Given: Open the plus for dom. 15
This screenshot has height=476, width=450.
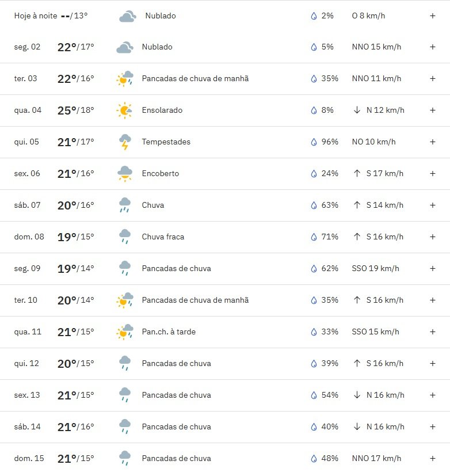Looking at the screenshot, I should pos(433,458).
